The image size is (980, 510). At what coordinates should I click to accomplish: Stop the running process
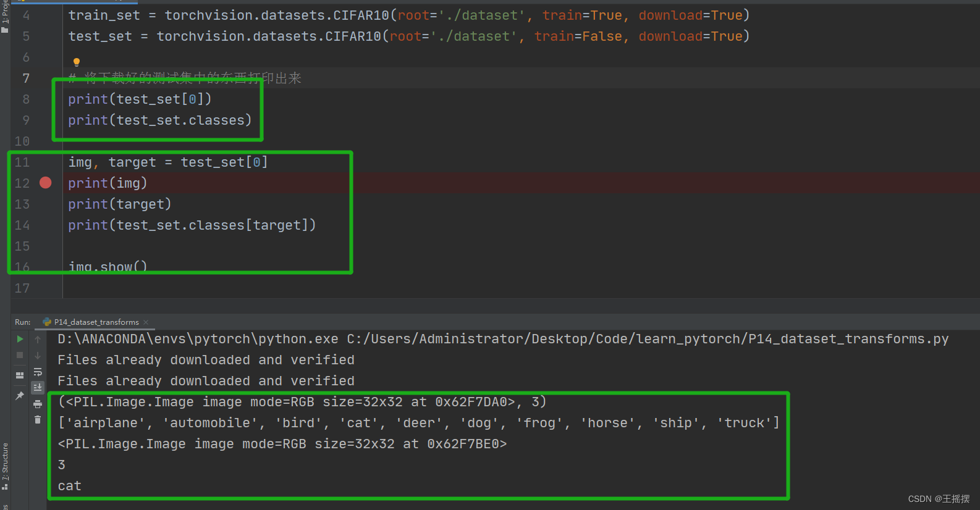point(20,355)
